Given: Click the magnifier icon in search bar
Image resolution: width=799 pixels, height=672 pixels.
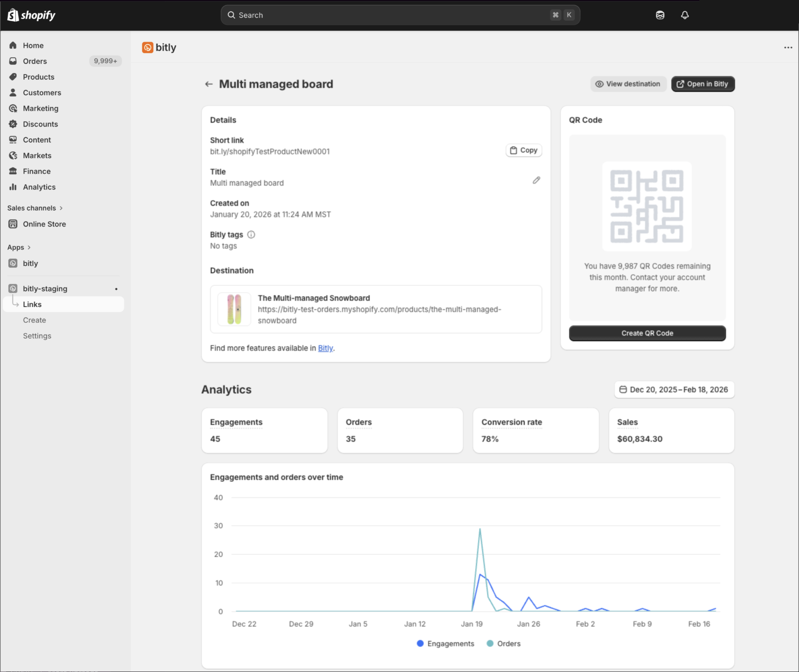Looking at the screenshot, I should pyautogui.click(x=231, y=15).
